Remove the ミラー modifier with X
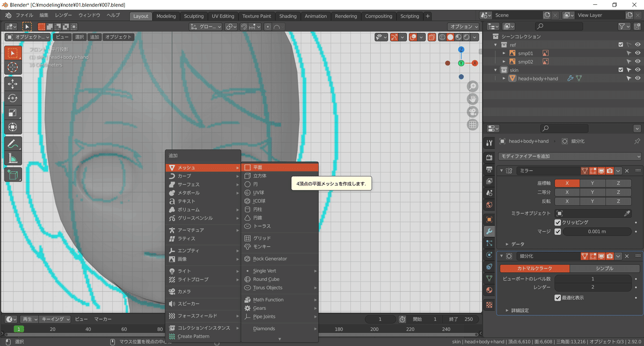 (628, 171)
